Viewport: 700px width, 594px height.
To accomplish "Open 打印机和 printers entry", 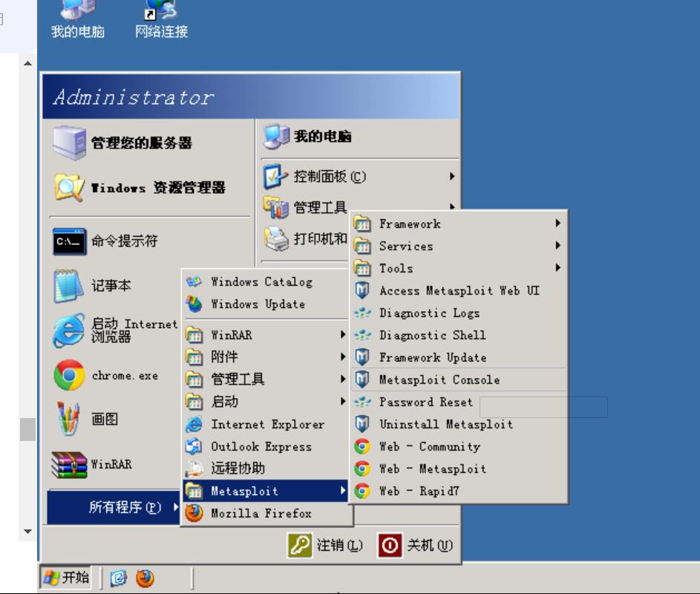I will point(305,238).
